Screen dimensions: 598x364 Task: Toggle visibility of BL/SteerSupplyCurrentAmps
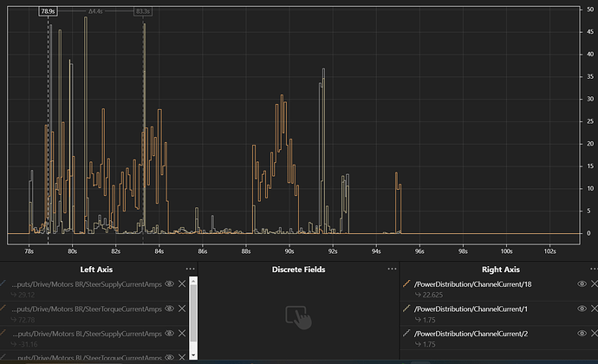pos(169,334)
